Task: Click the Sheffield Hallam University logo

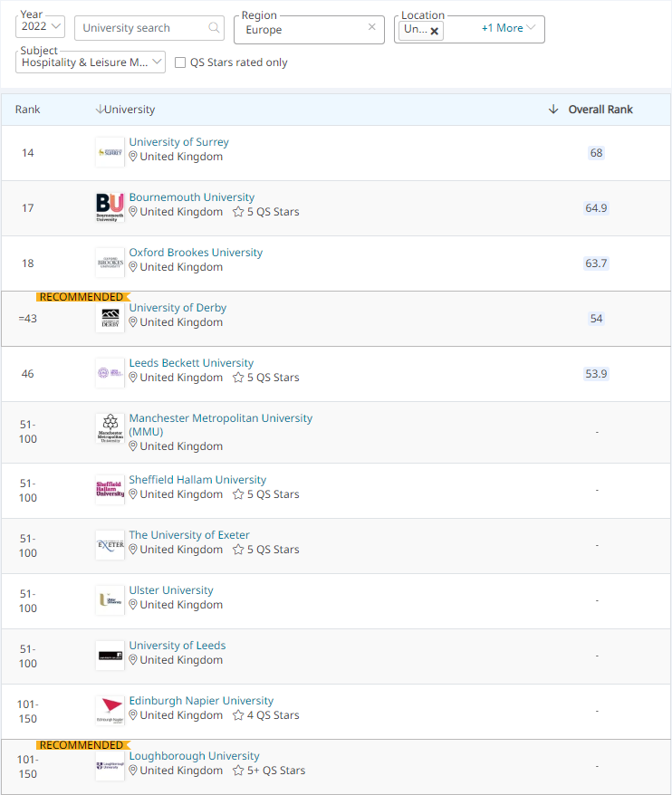Action: tap(110, 490)
